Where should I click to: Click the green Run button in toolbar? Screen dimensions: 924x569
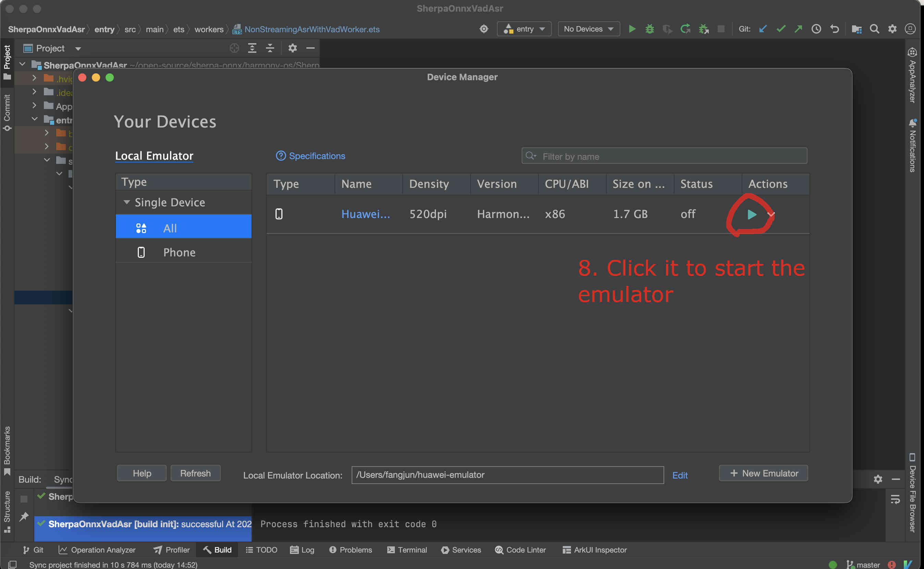pos(632,29)
